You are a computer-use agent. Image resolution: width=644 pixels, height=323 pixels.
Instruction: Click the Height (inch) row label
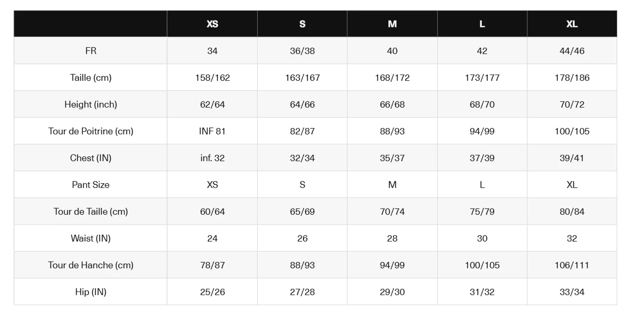[91, 105]
